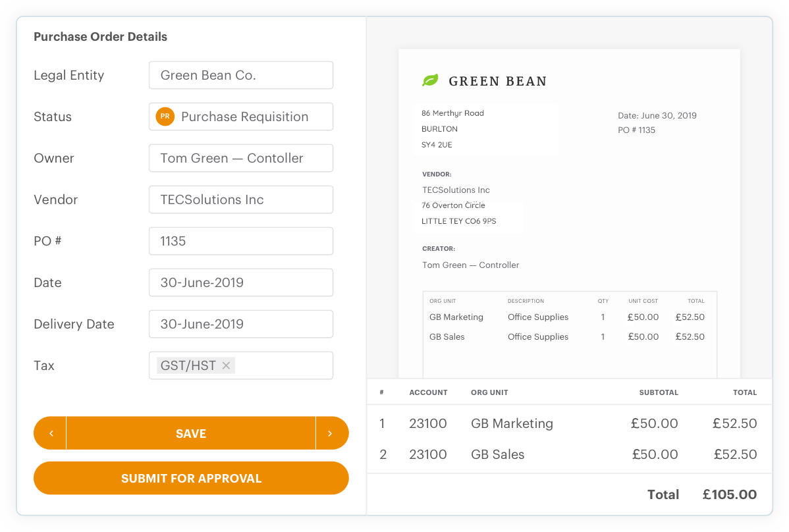Click the green leaf Green Bean logo

pyautogui.click(x=431, y=80)
